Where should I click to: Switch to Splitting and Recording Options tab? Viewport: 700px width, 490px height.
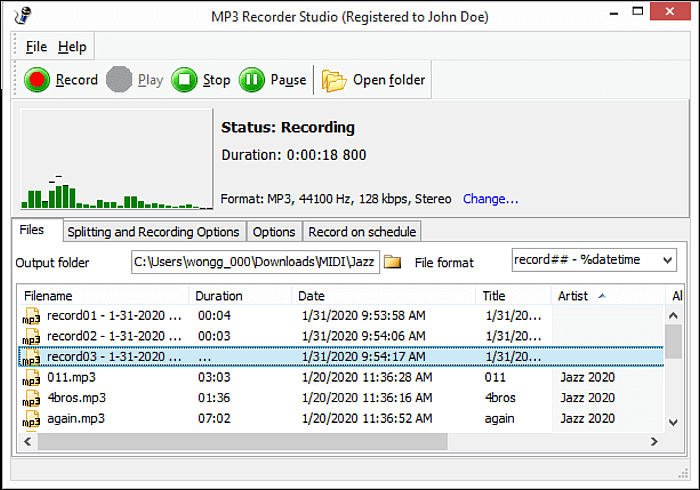[153, 232]
